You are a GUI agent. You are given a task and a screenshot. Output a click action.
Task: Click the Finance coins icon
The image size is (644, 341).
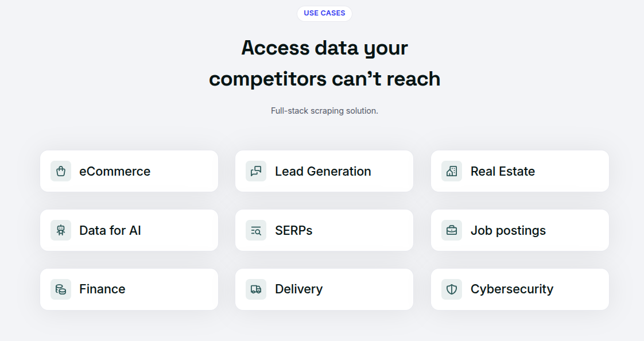point(61,289)
